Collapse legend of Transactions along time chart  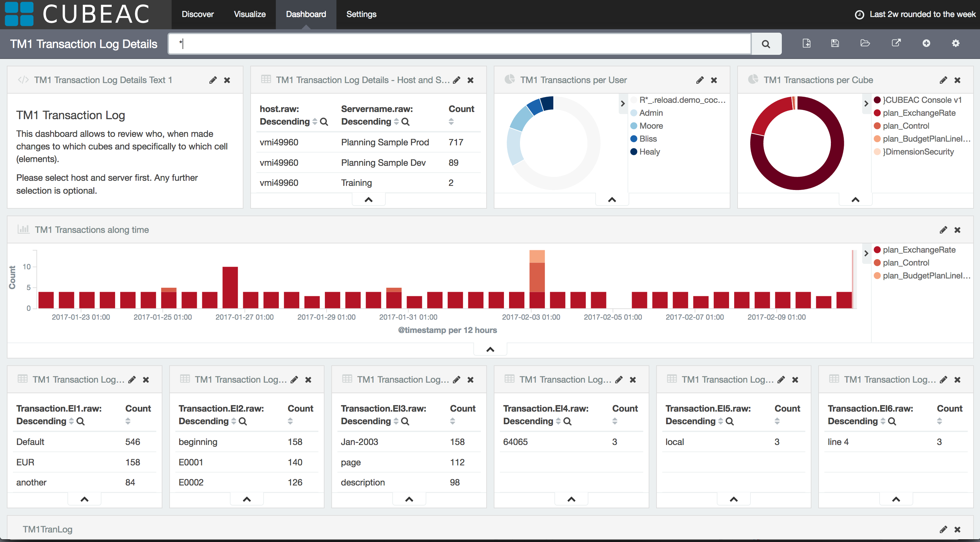coord(866,253)
